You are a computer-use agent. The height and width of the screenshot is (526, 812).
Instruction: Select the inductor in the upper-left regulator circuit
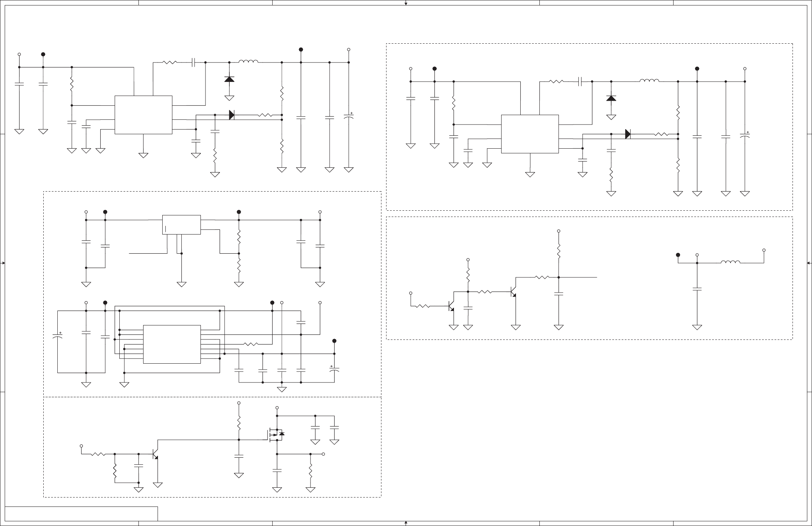pyautogui.click(x=248, y=62)
